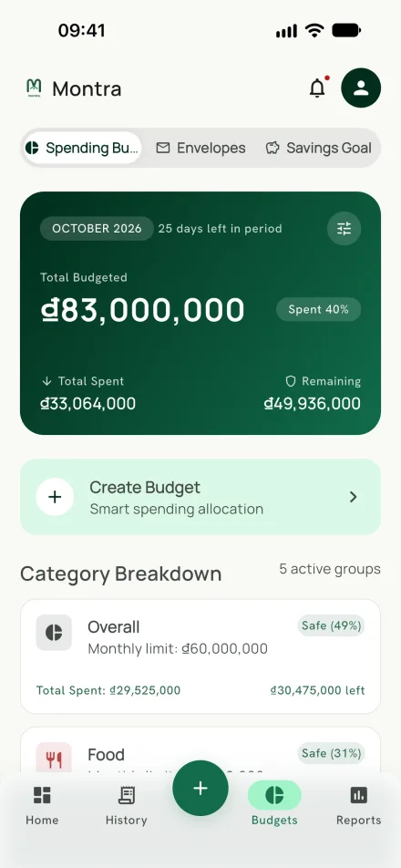Open the Reports tab
Viewport: 401px width, 868px height.
(358, 805)
